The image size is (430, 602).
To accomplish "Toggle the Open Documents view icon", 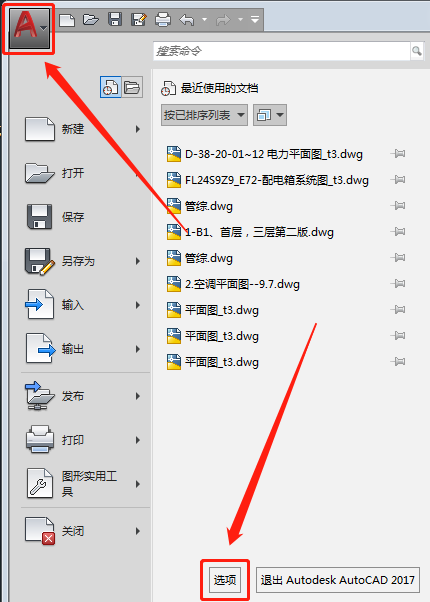I will click(132, 87).
